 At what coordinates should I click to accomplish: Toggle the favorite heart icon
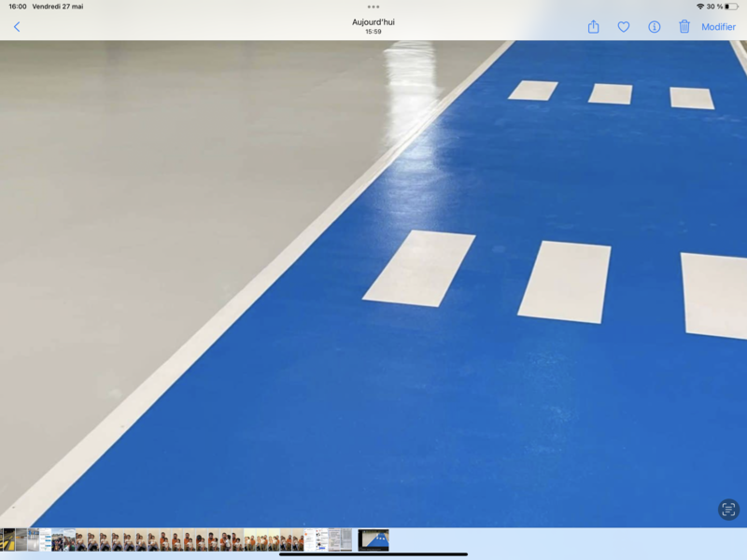[x=624, y=27]
